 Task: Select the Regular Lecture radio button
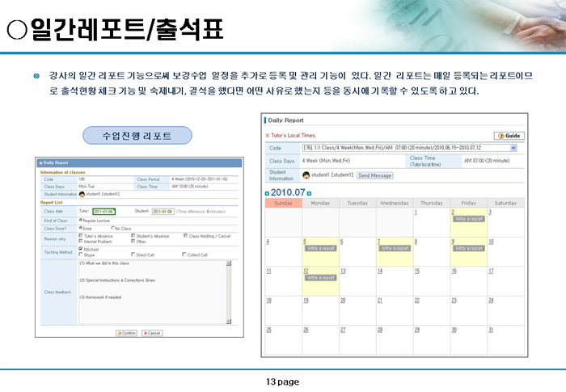(81, 220)
